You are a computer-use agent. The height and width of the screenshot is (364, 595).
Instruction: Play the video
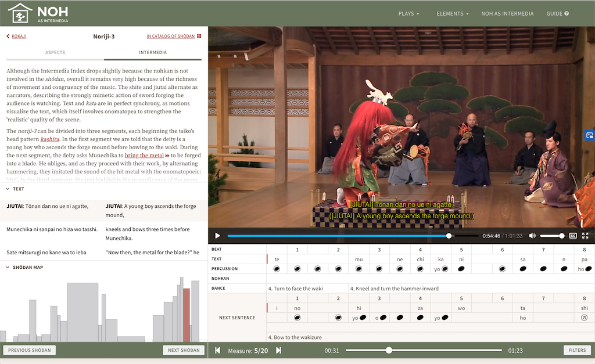point(218,236)
